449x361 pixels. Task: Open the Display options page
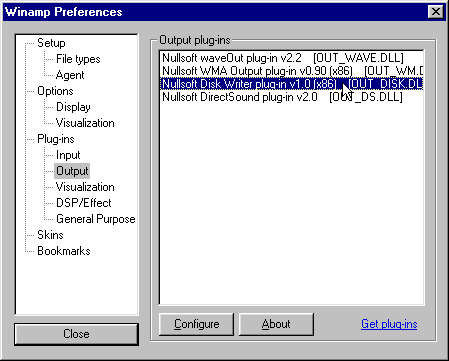point(73,107)
